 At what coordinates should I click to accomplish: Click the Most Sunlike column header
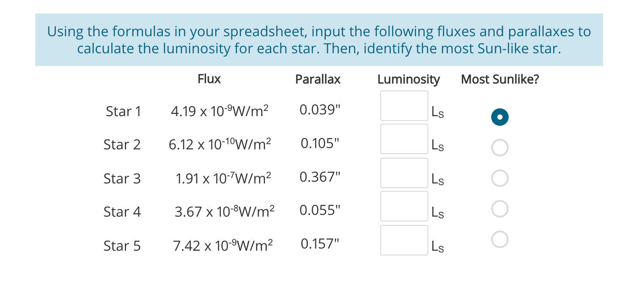(499, 79)
